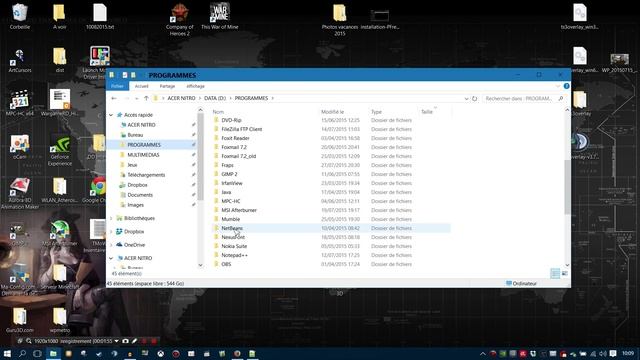The height and width of the screenshot is (360, 640).
Task: Select MULTIMEDIAS in quick access
Action: (x=143, y=155)
